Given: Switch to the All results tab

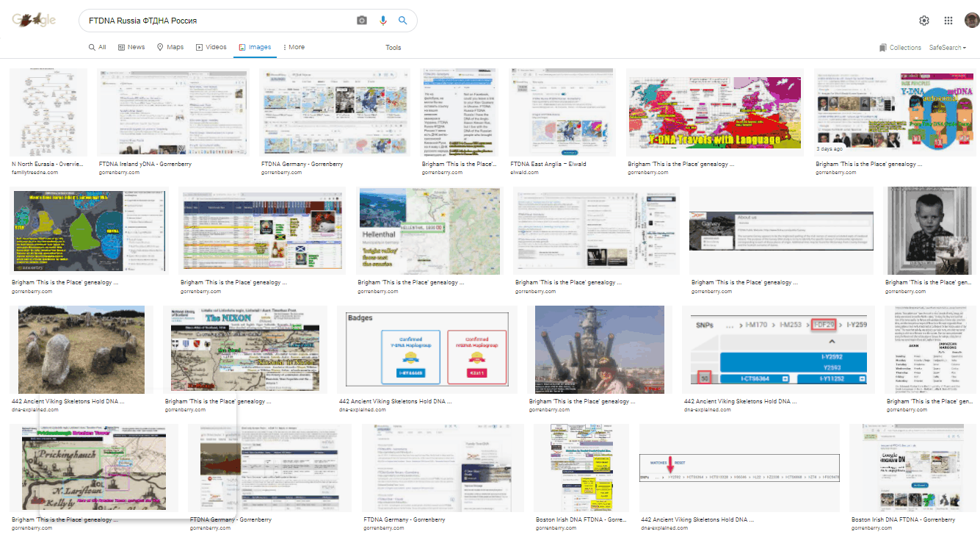Looking at the screenshot, I should coord(97,47).
